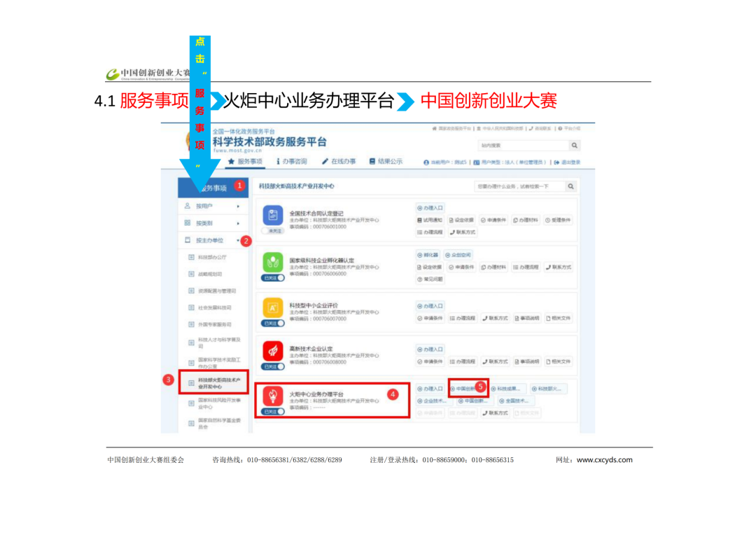Image resolution: width=756 pixels, height=535 pixels.
Task: Switch to the 在线办事 navigation tab
Action: click(x=339, y=162)
